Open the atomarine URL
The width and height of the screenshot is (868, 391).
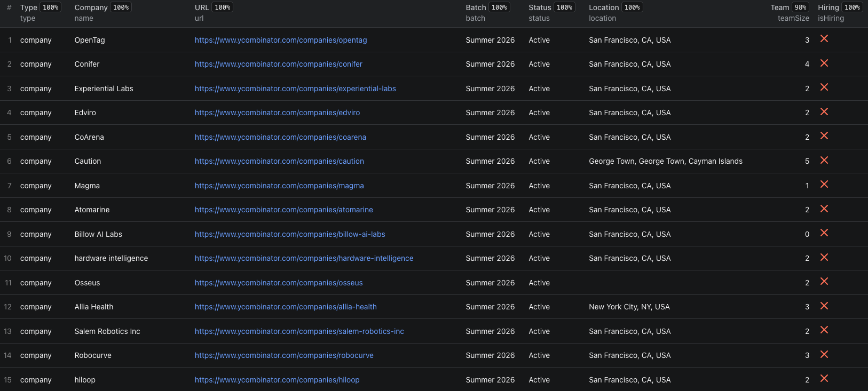coord(284,210)
